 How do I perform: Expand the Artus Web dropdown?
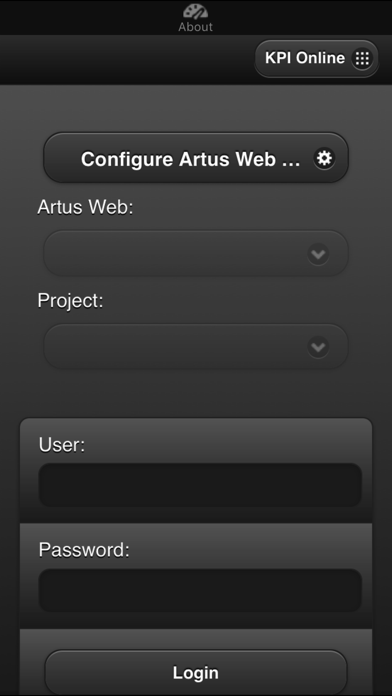point(196,253)
